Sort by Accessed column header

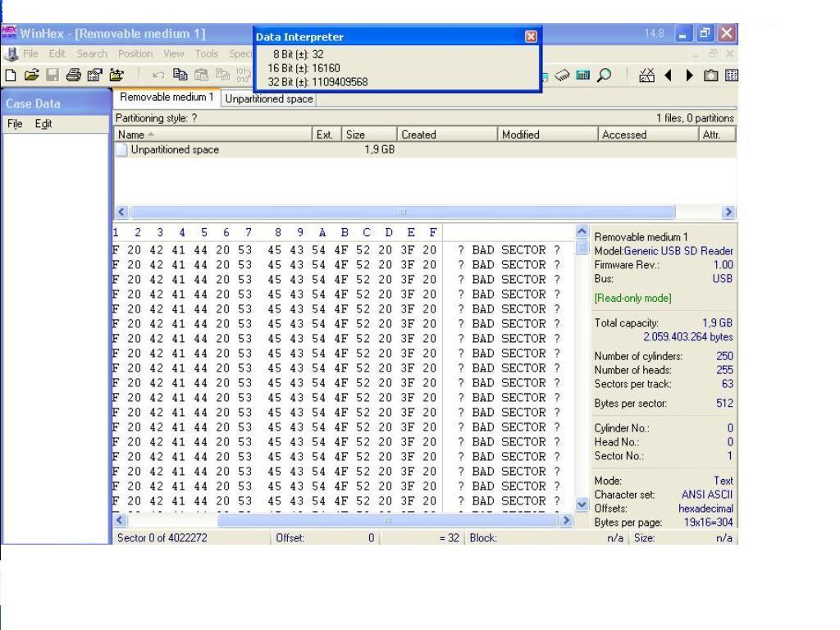[x=648, y=135]
